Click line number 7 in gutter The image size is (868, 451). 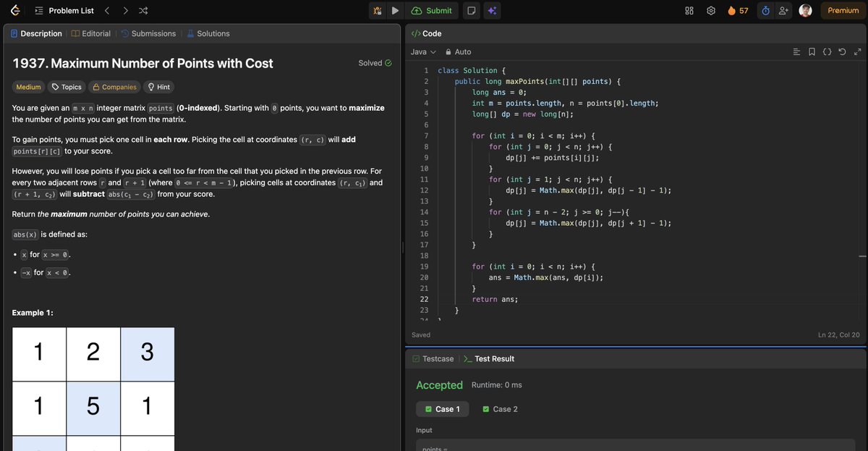coord(426,136)
